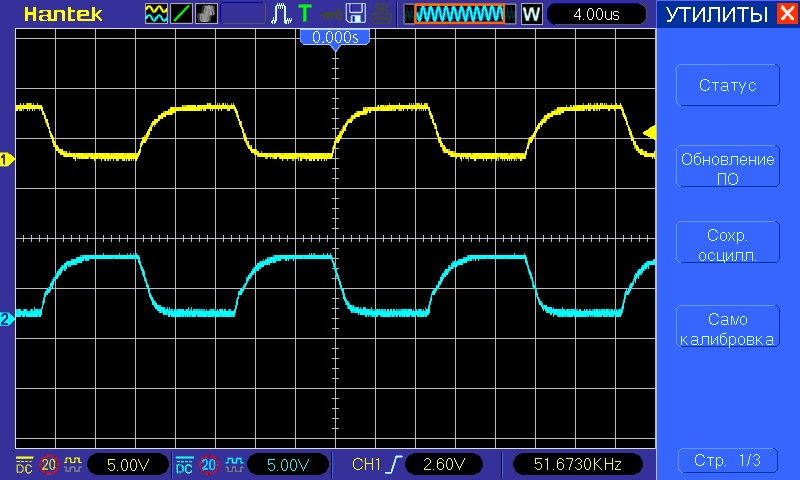Click CH2 20 MHz bandwidth limit icon
The height and width of the screenshot is (480, 800).
click(x=209, y=464)
